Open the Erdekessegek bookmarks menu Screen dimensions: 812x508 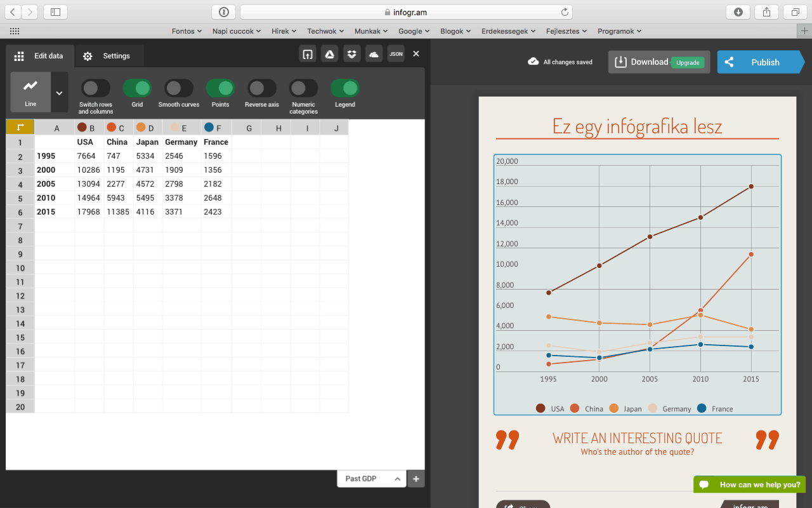pyautogui.click(x=509, y=31)
